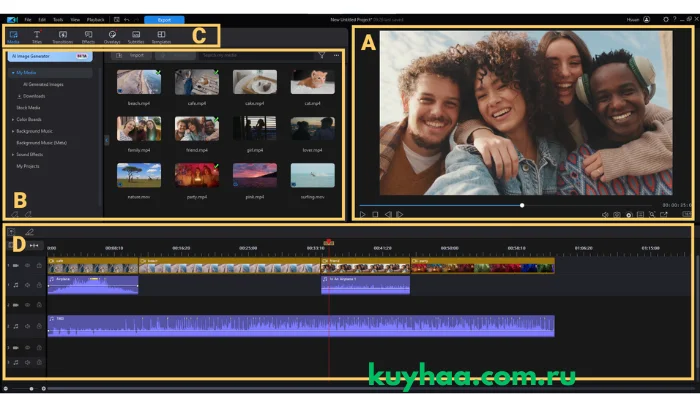Open the Overlays room
The height and width of the screenshot is (394, 700).
pyautogui.click(x=112, y=37)
